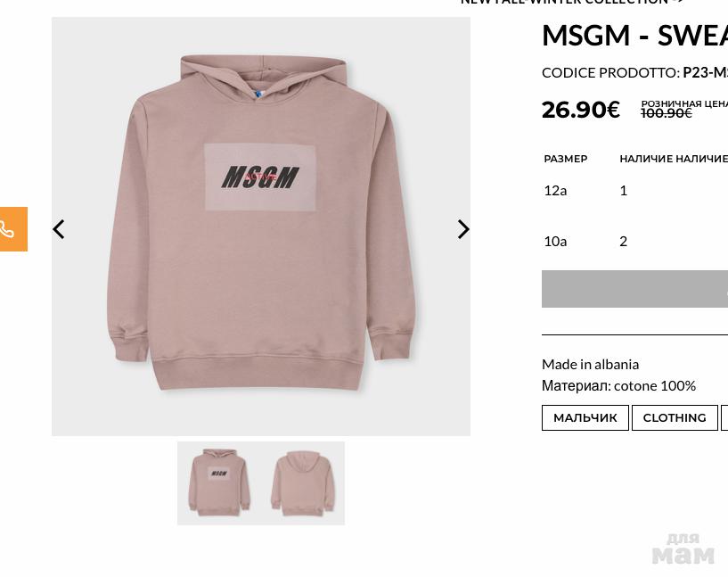This screenshot has height=577, width=728.
Task: Open the New Fall-Winter Collection link
Action: [572, 2]
